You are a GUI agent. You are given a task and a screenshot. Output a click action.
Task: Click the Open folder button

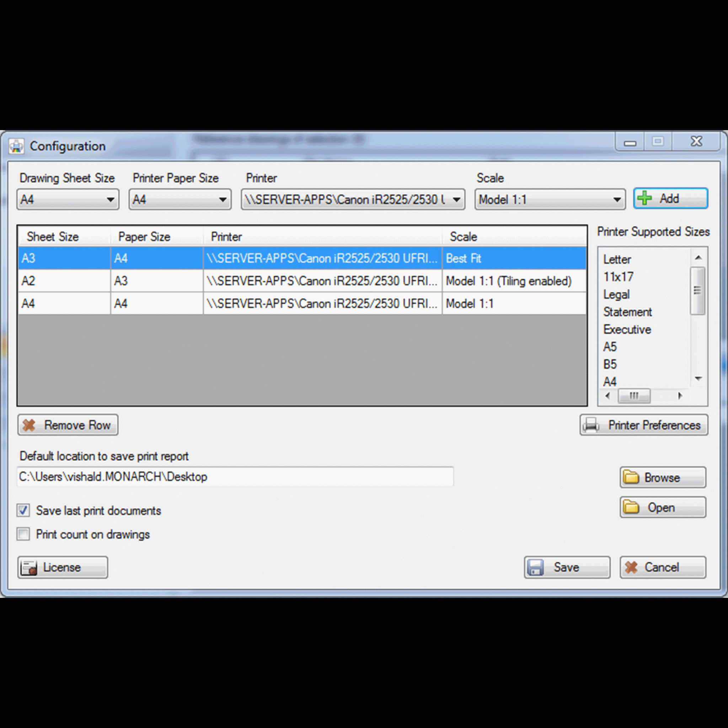tap(663, 507)
